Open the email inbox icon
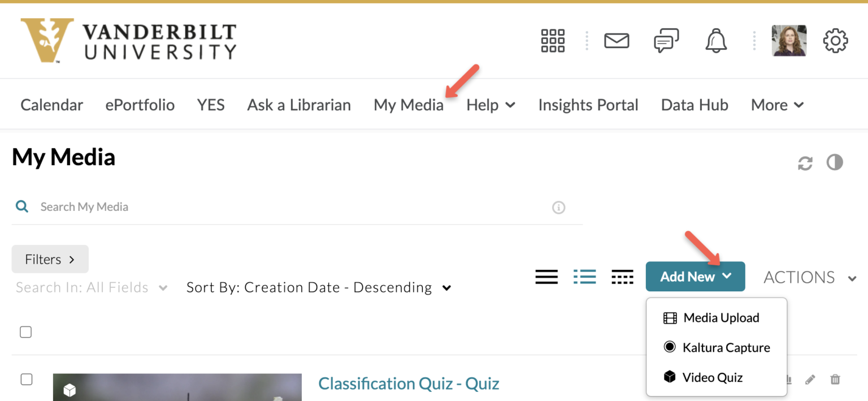This screenshot has width=868, height=401. coord(617,40)
